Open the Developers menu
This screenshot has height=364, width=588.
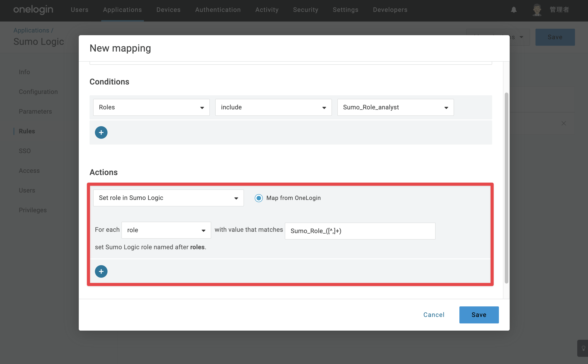pos(390,10)
